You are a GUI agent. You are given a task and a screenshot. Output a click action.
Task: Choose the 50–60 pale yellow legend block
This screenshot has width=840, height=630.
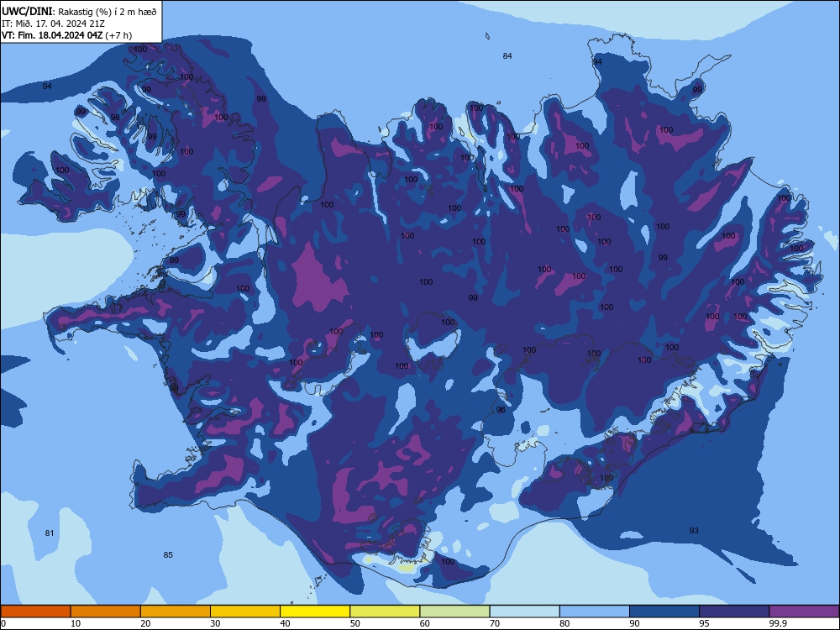386,612
